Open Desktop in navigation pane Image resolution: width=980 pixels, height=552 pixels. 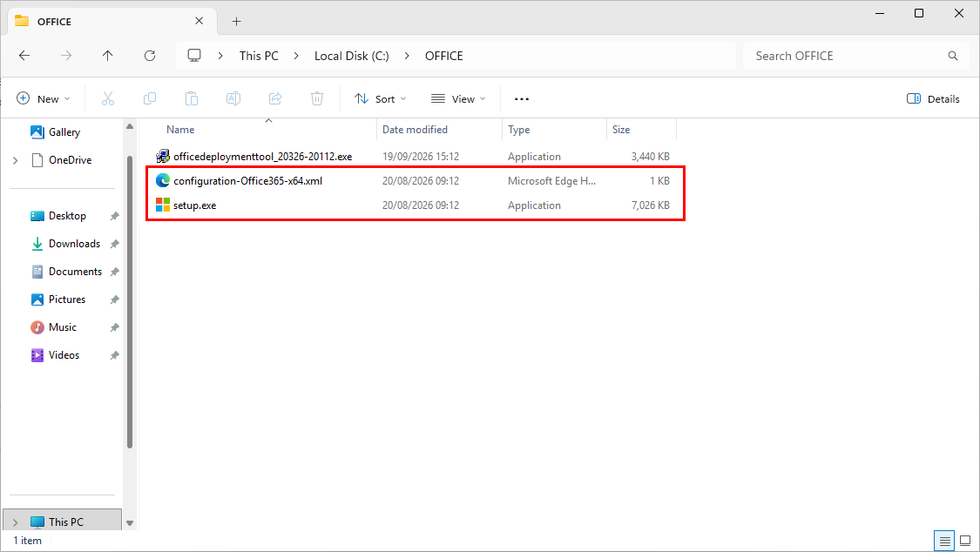(x=67, y=216)
